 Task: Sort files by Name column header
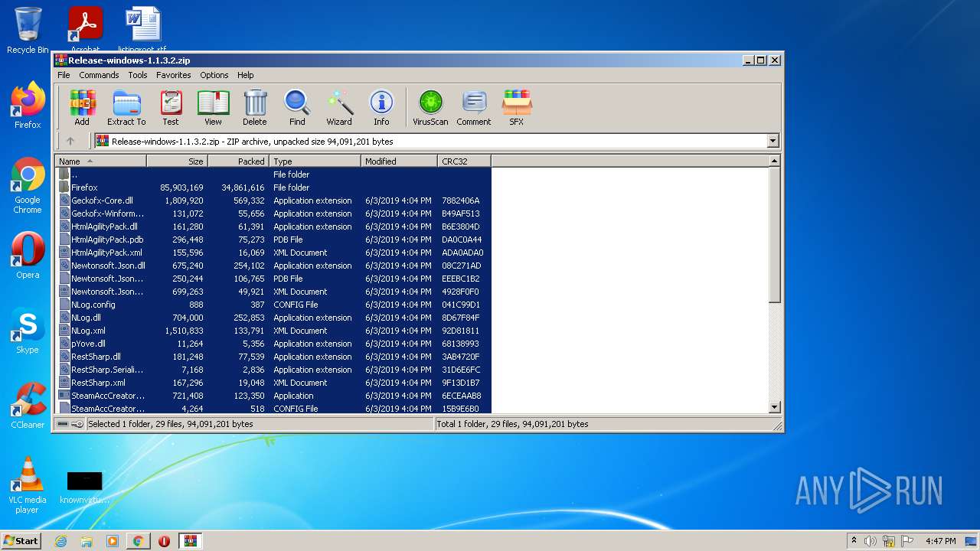pos(100,161)
